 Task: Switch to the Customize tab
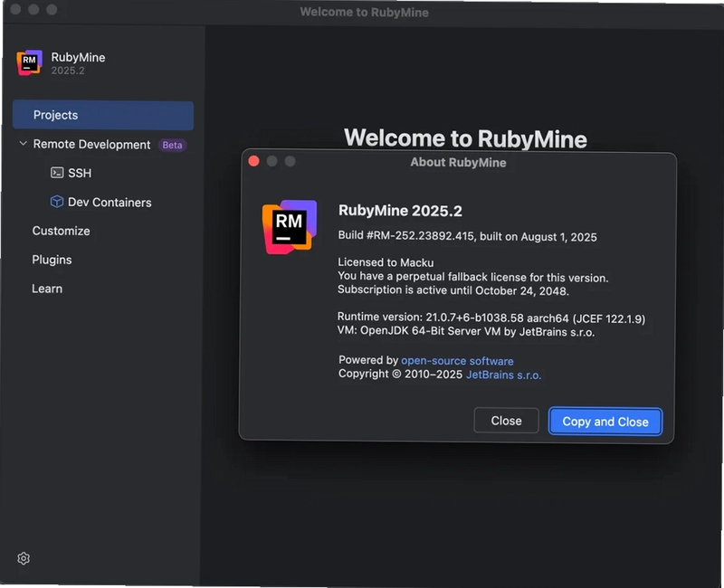coord(61,231)
